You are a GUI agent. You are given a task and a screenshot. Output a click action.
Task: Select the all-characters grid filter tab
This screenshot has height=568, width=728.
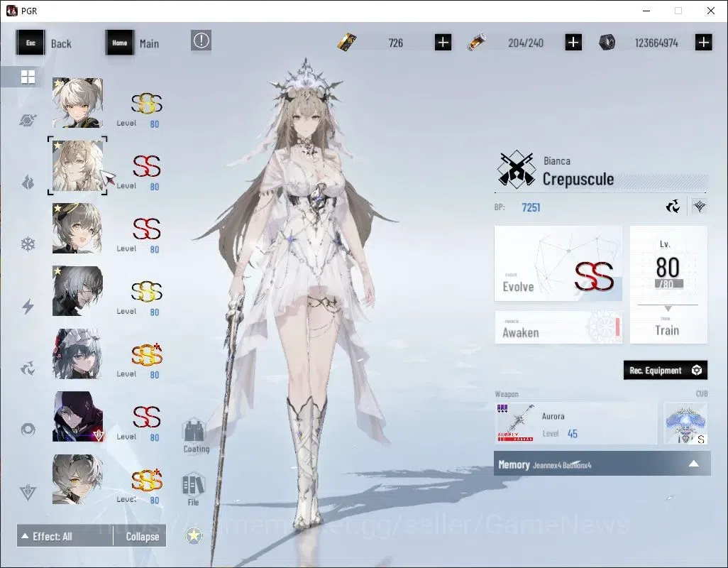pyautogui.click(x=28, y=77)
